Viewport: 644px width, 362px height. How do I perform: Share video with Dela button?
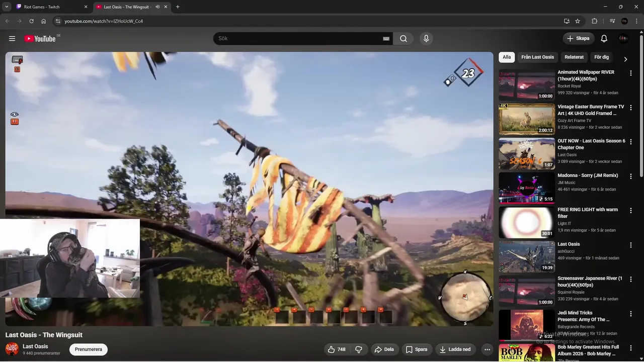coord(384,349)
